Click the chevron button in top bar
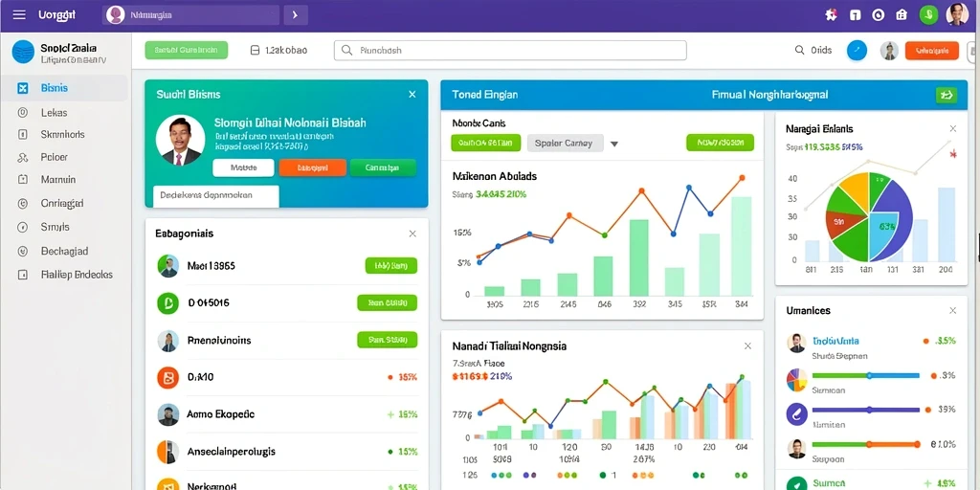980x490 pixels. coord(296,15)
